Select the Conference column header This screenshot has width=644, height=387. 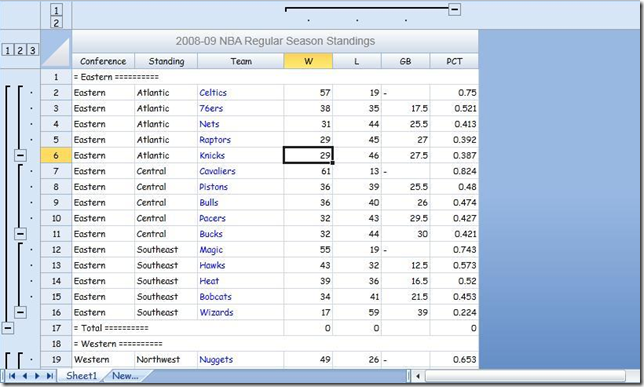click(103, 61)
